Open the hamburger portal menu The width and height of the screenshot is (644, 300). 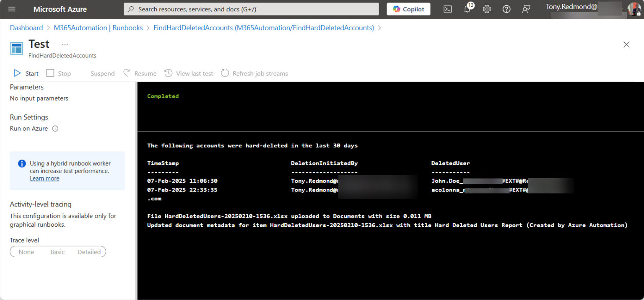pyautogui.click(x=12, y=9)
